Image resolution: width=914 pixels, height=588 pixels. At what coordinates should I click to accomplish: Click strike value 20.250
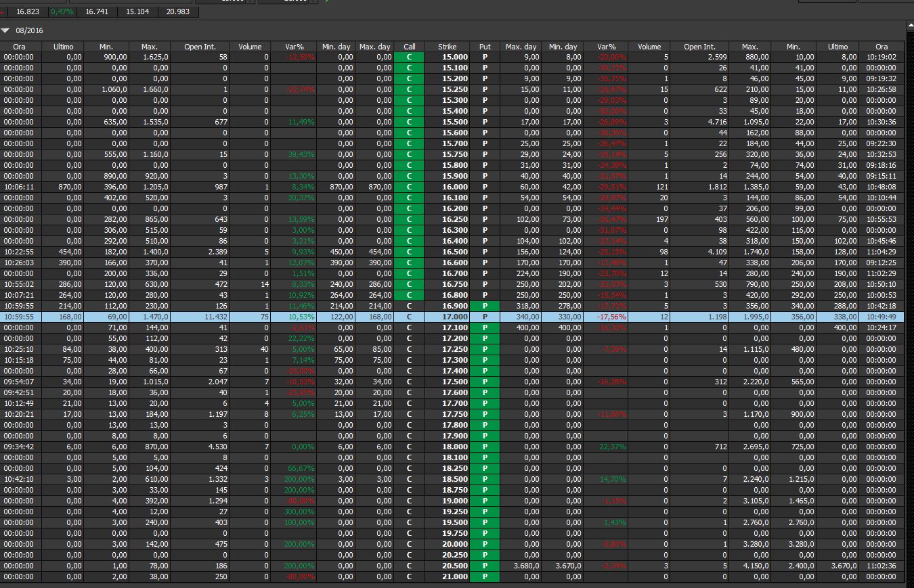click(455, 556)
